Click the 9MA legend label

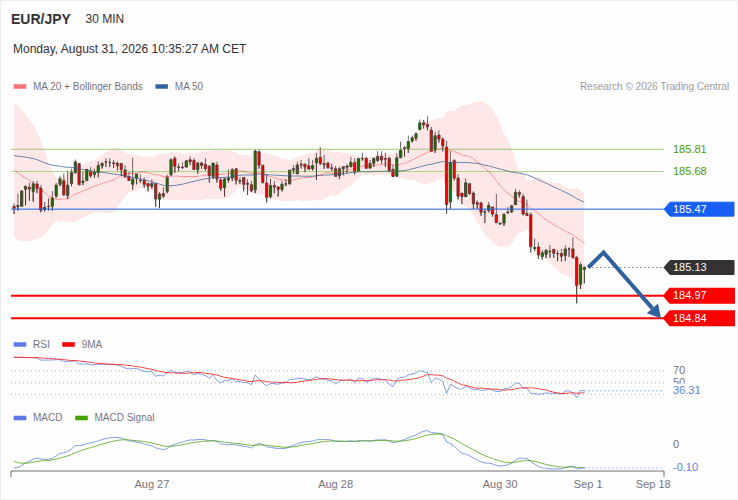(92, 345)
